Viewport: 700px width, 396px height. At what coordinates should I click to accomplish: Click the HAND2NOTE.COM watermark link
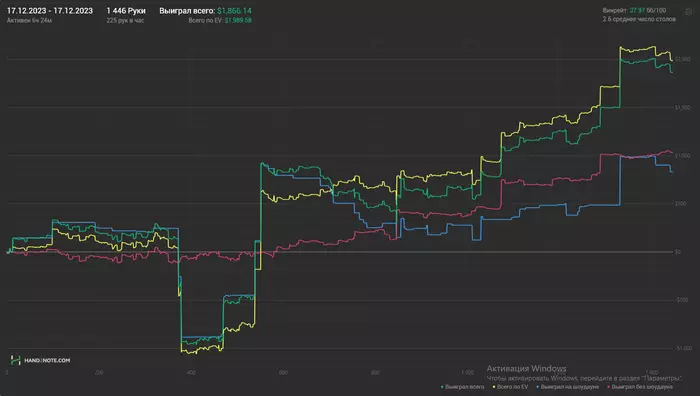(x=47, y=360)
